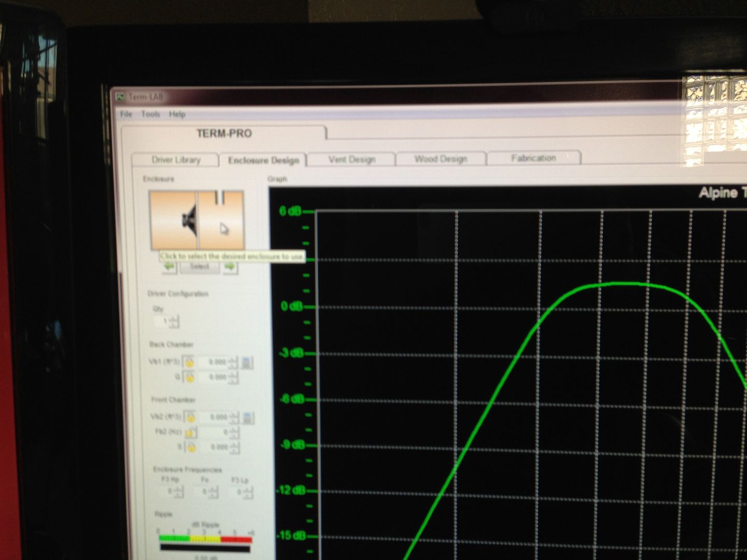
Task: Toggle the Back Chamber Q lock icon
Action: [x=190, y=377]
